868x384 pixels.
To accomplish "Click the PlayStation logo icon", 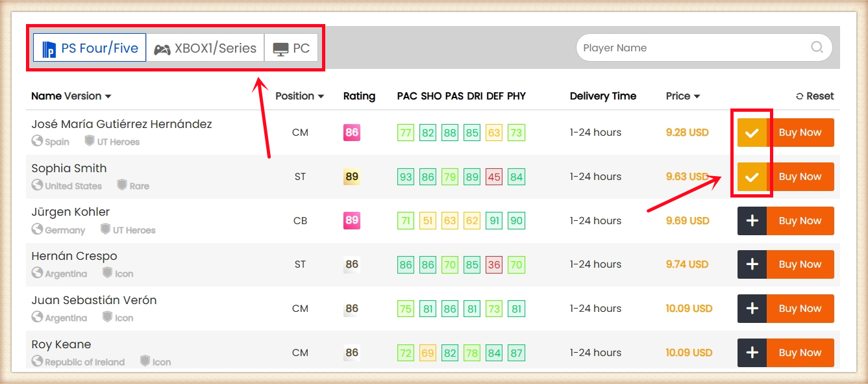I will [x=49, y=49].
